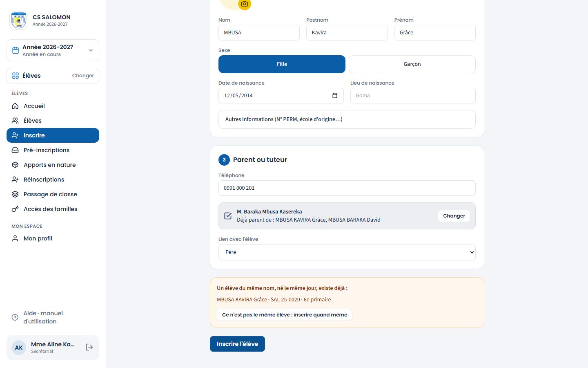The height and width of the screenshot is (368, 588).
Task: Click the logout icon beside Mme Aline
Action: click(89, 347)
